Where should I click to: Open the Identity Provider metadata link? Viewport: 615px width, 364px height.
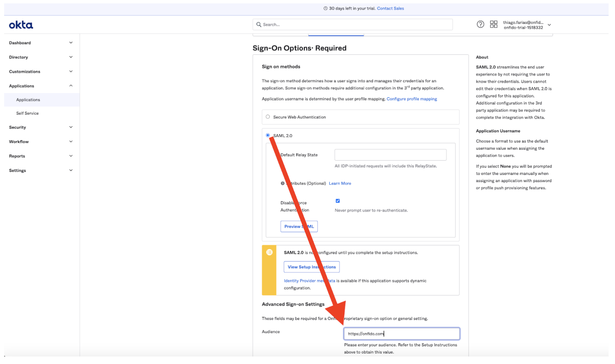[x=309, y=281]
